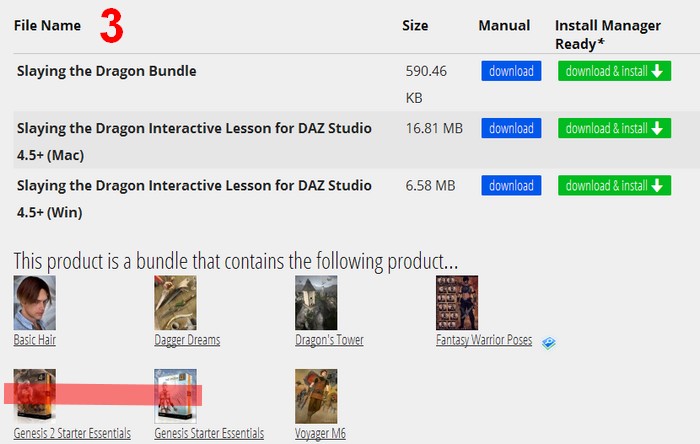Click download & install for Mac lesson

(614, 128)
